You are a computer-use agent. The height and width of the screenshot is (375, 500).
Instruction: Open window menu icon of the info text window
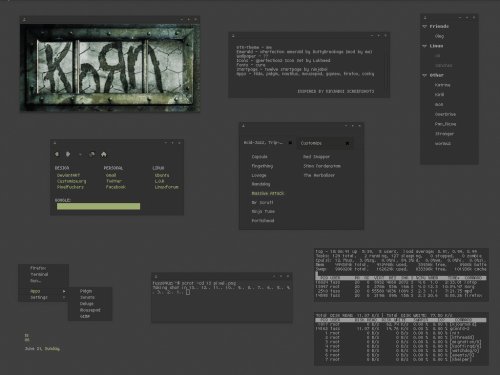tap(233, 35)
